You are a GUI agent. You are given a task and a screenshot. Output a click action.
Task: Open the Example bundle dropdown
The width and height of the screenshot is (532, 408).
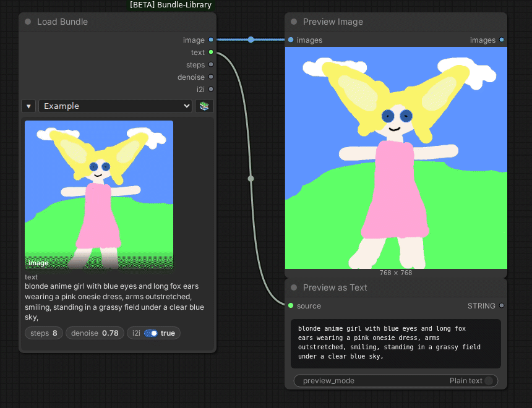click(x=115, y=106)
